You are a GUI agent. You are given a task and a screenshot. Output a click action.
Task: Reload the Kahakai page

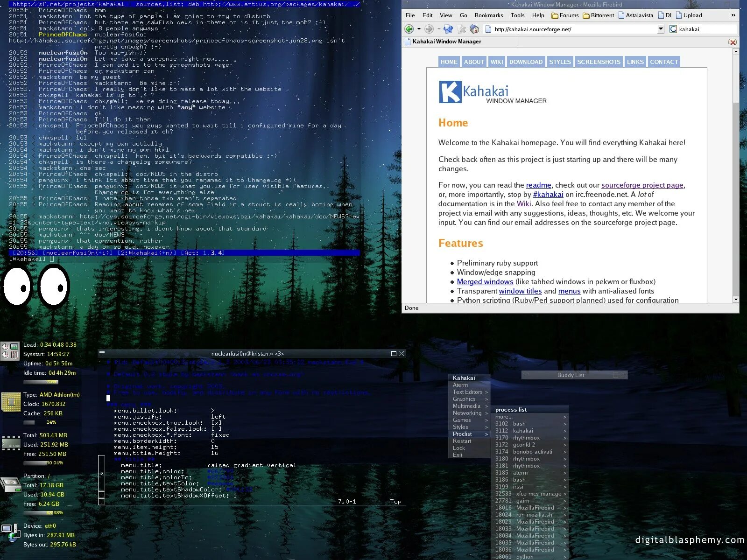[x=448, y=29]
